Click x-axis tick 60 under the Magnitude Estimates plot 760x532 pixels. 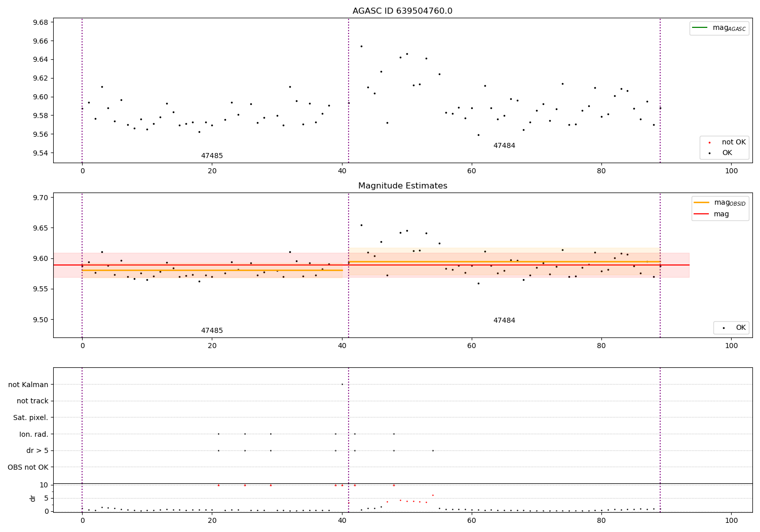click(472, 346)
